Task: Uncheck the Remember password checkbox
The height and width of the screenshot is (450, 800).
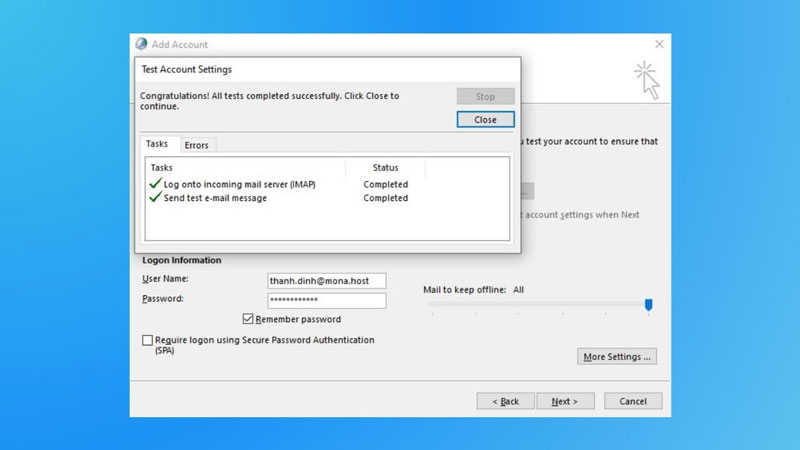Action: coord(248,319)
